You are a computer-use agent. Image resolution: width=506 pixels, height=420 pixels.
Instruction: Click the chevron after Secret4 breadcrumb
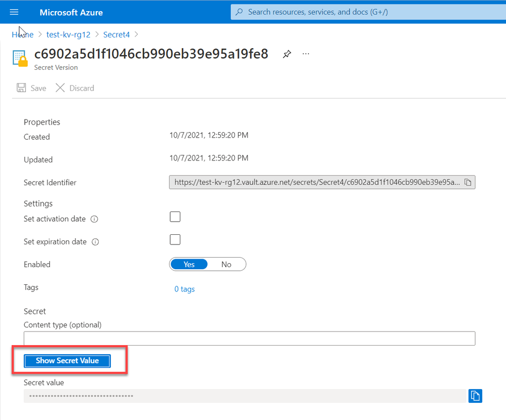click(x=136, y=34)
